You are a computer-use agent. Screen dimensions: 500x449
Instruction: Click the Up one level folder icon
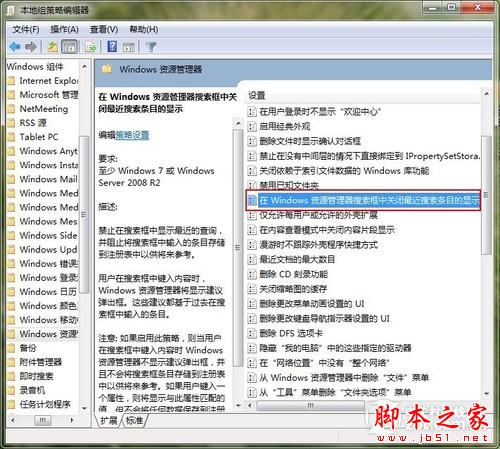pyautogui.click(x=52, y=47)
